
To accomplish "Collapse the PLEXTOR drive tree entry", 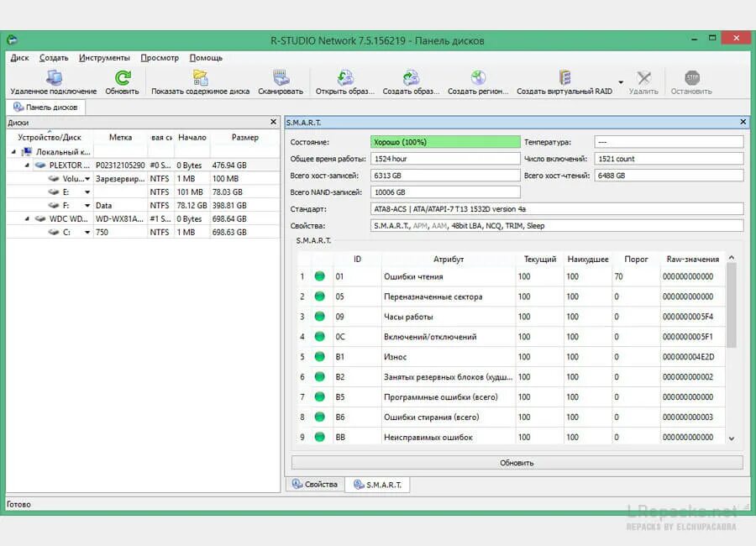I will coord(28,165).
